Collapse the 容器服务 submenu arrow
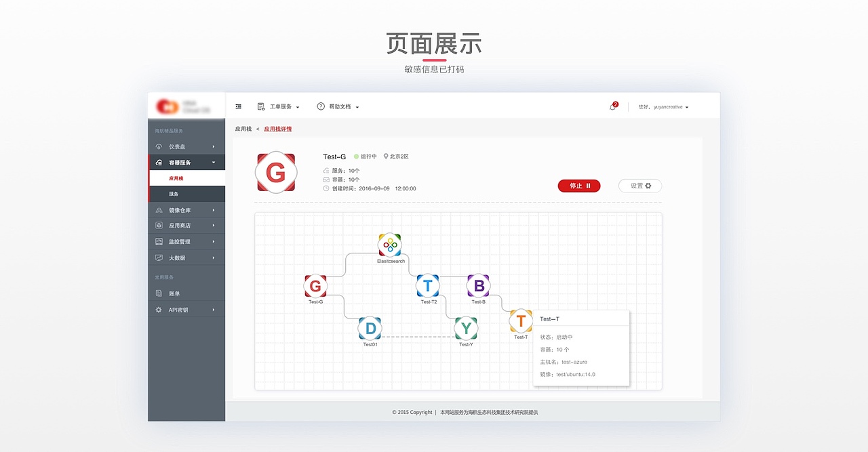The width and height of the screenshot is (868, 452). [x=213, y=163]
